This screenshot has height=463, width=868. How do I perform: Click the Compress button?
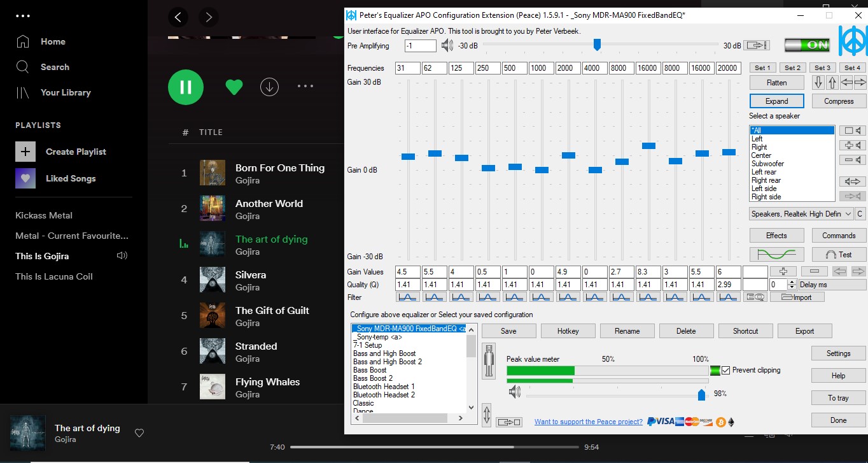pos(839,101)
